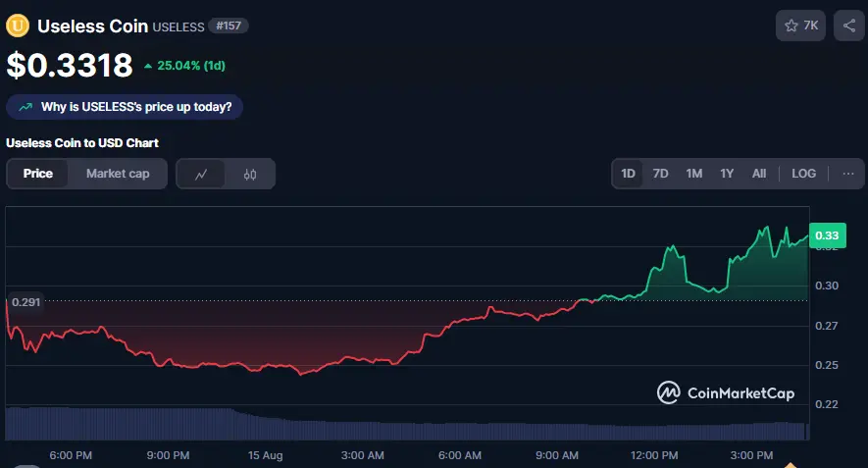Add Useless Coin to watchlist via star

point(800,26)
